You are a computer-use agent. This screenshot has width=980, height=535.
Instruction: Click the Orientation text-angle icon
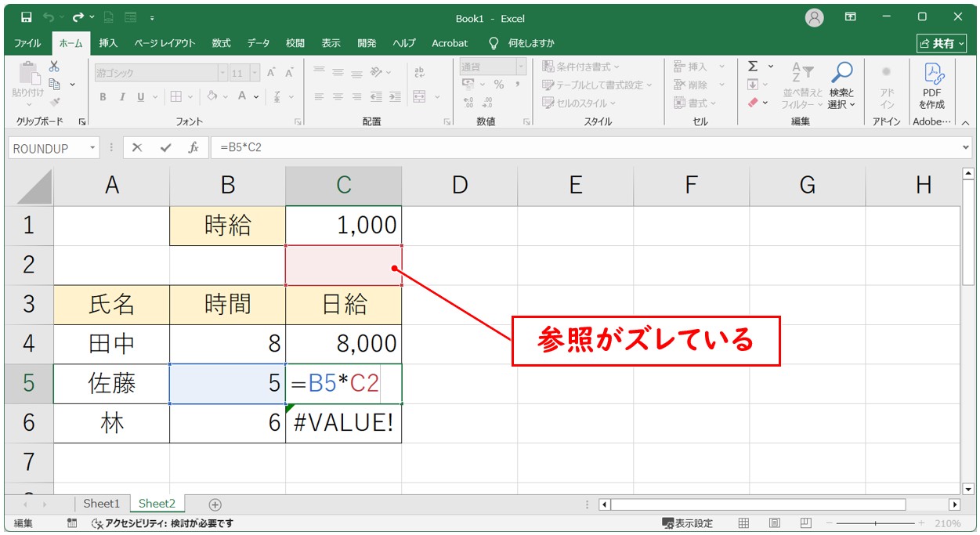point(377,72)
